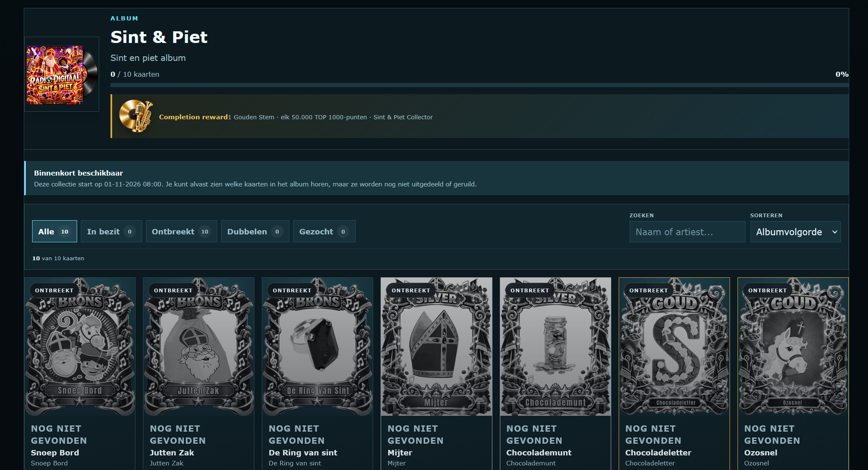Click the ONTBREEKT badge on Mijter card
868x470 pixels.
click(411, 290)
